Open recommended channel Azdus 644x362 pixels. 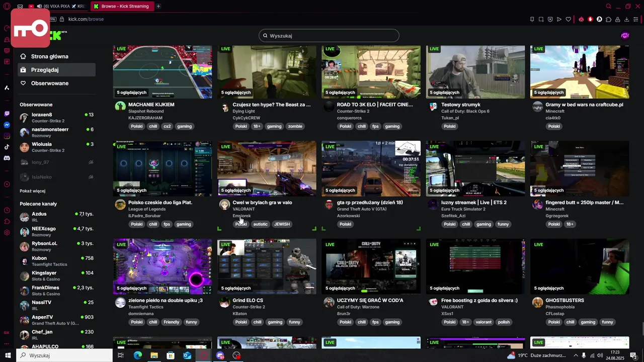pos(56,217)
